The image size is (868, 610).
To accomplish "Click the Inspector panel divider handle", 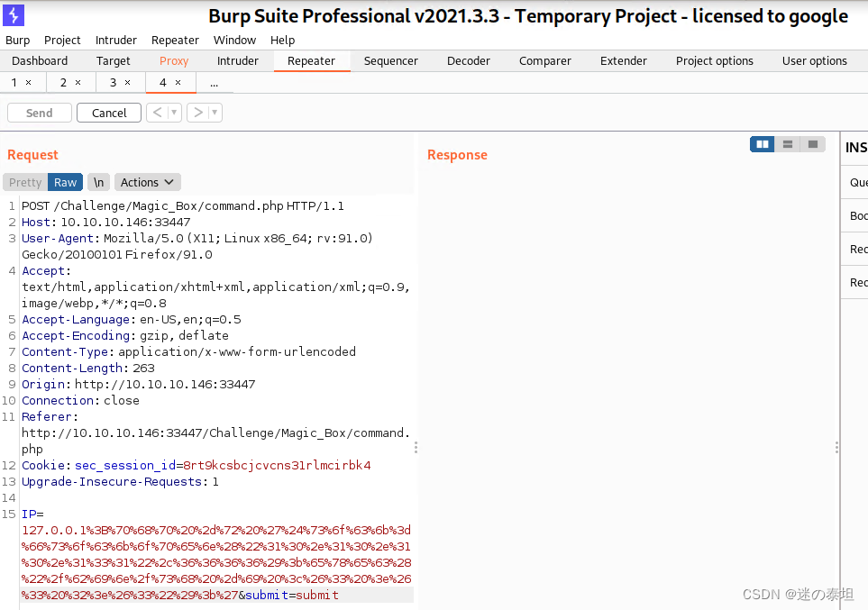I will click(836, 447).
